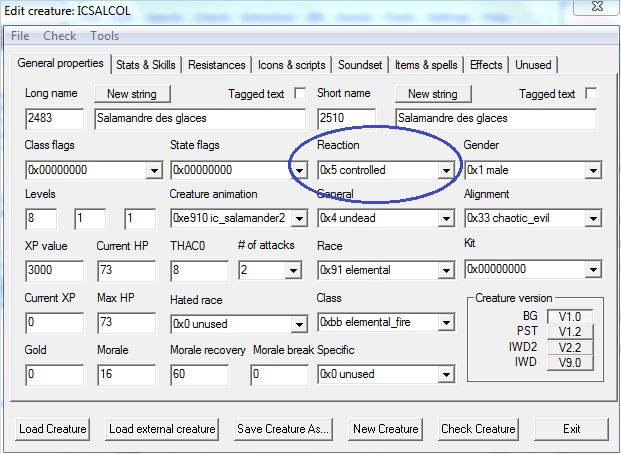Click the Morale break field

coord(279,375)
